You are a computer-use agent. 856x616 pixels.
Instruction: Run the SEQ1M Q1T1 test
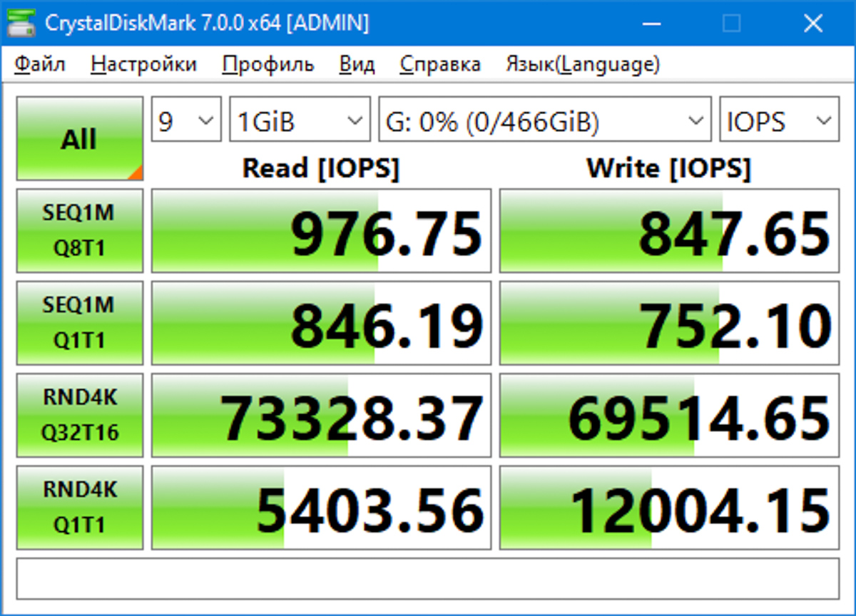click(x=80, y=323)
